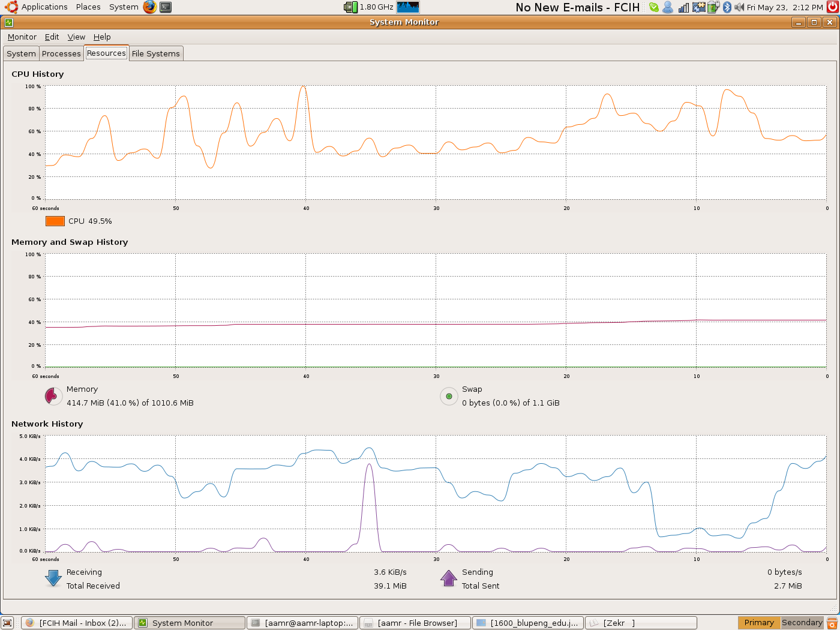Switch to the Processes tab
The width and height of the screenshot is (840, 630).
point(61,53)
